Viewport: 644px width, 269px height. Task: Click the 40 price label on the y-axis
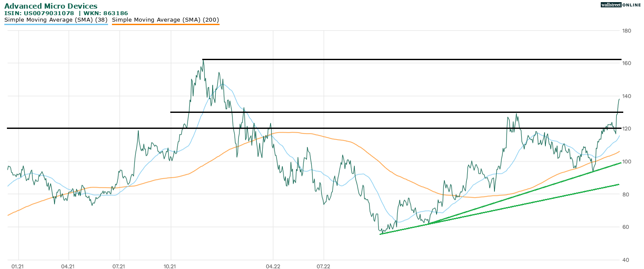[x=627, y=260]
